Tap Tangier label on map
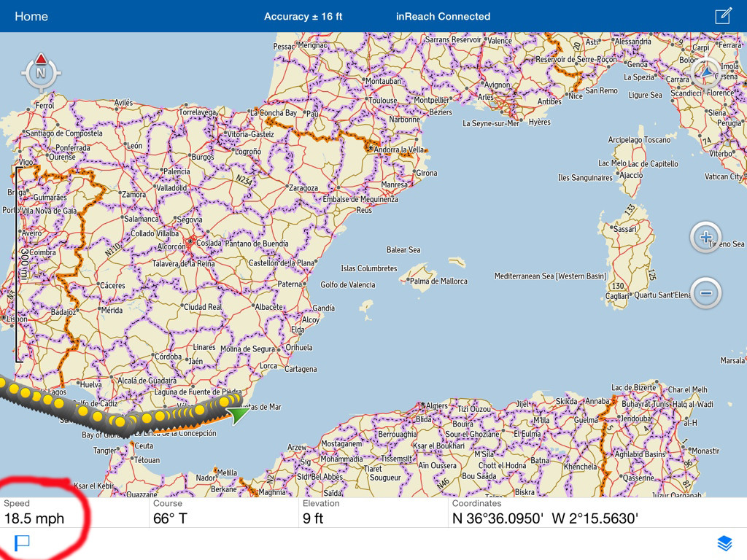This screenshot has width=747, height=560. point(104,451)
